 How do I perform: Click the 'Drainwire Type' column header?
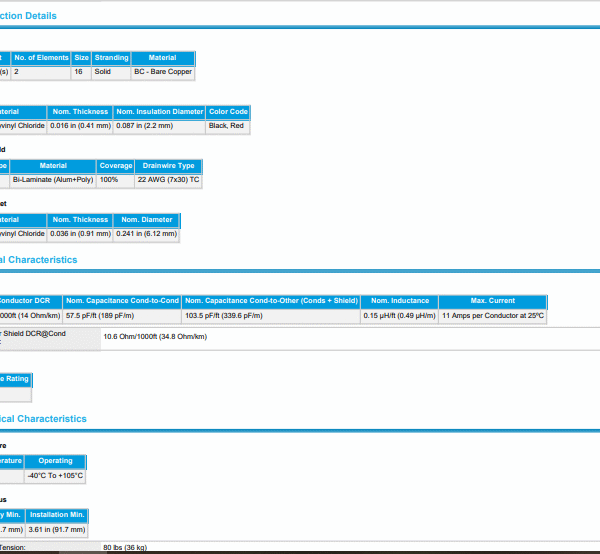(x=163, y=166)
